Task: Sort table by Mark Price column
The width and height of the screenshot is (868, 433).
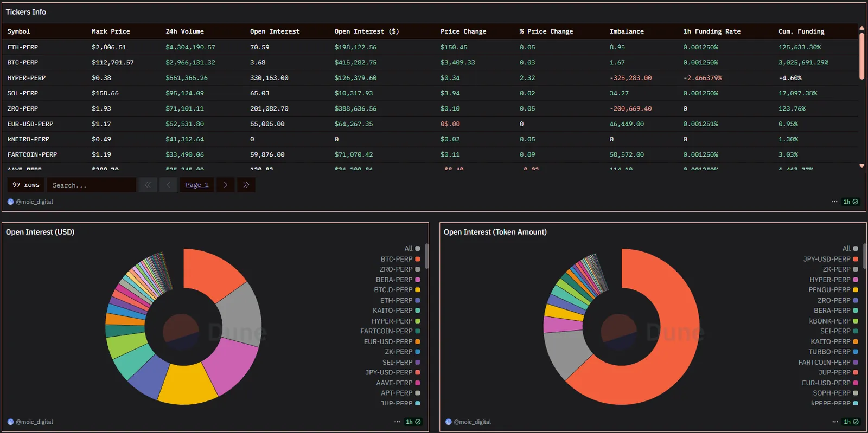Action: pyautogui.click(x=111, y=31)
